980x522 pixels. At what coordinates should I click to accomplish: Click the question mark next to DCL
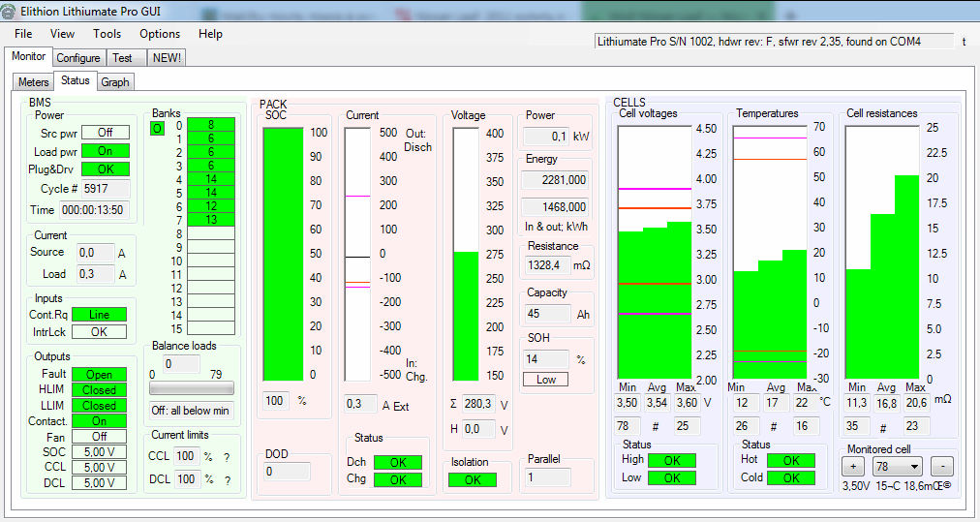pos(228,479)
